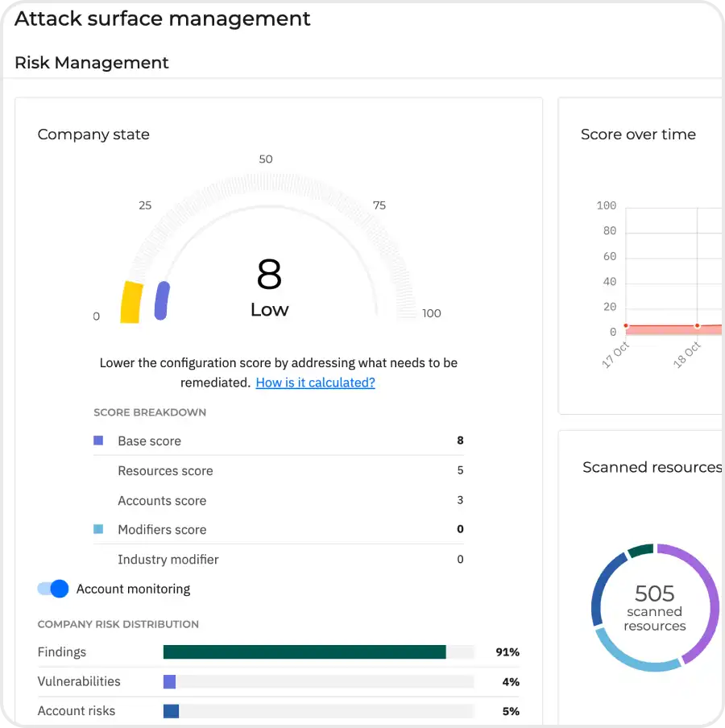Image resolution: width=725 pixels, height=728 pixels.
Task: Click the light blue Modifiers score square
Action: click(x=98, y=529)
